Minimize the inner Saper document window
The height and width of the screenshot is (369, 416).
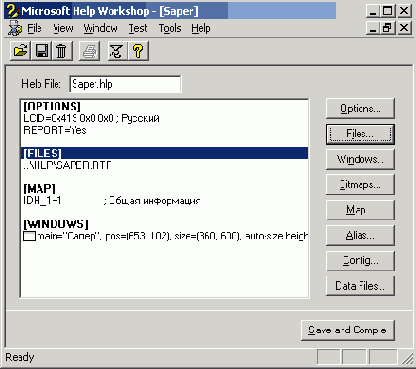pyautogui.click(x=373, y=28)
